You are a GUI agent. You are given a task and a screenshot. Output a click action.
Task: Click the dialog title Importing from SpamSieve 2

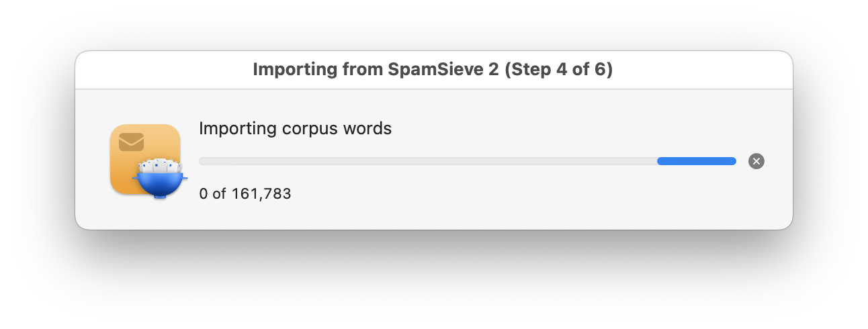click(376, 70)
